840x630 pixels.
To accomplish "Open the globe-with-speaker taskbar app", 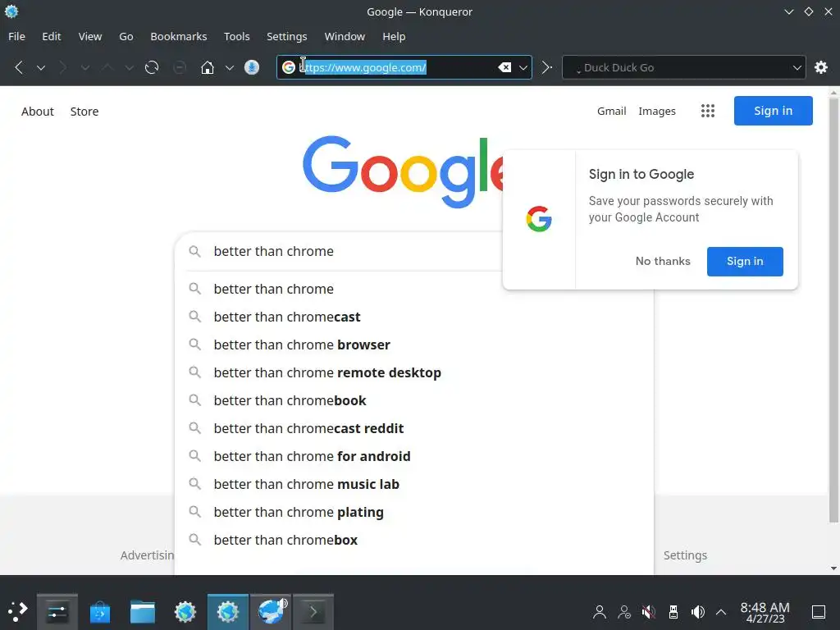I will 271,612.
